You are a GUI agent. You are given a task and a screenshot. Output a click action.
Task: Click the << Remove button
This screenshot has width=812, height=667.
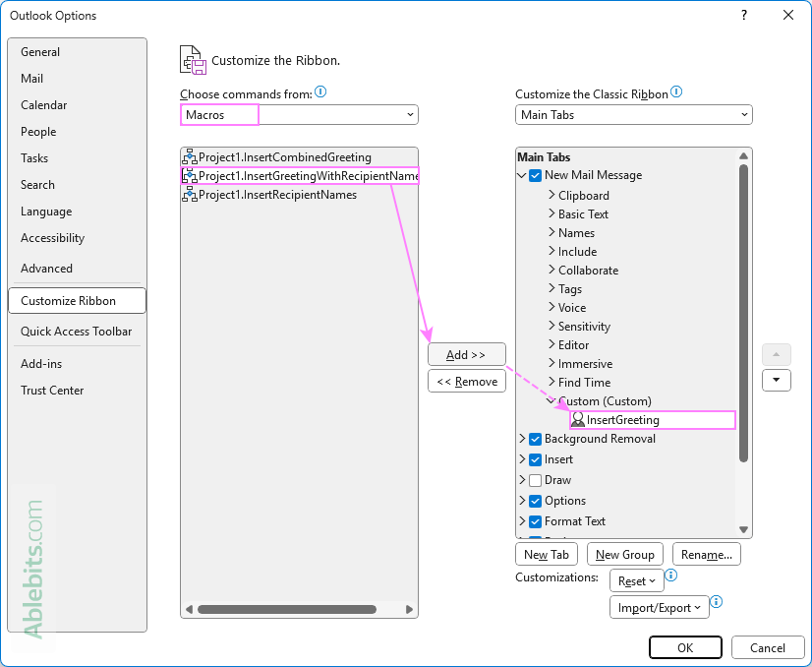467,381
